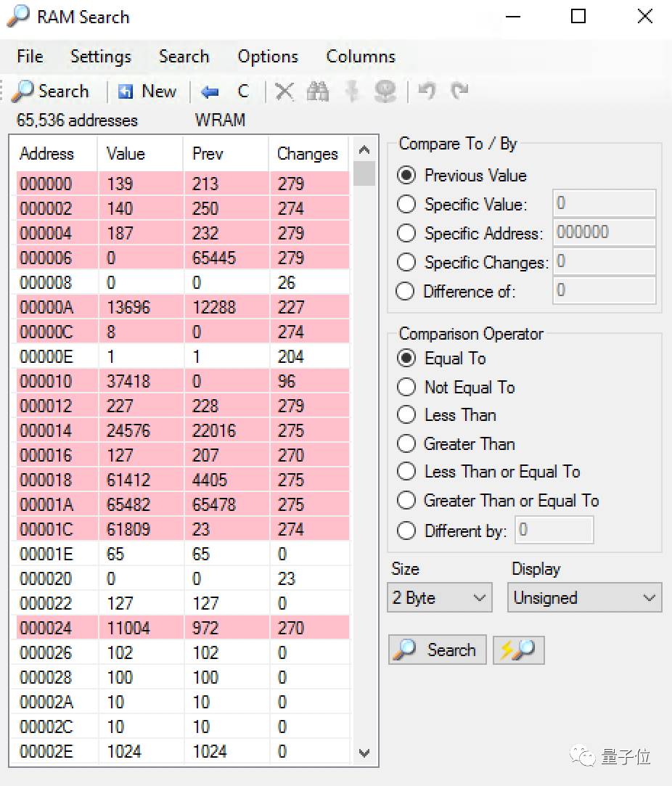The width and height of the screenshot is (672, 786).
Task: Select address row 000010
Action: [x=182, y=381]
